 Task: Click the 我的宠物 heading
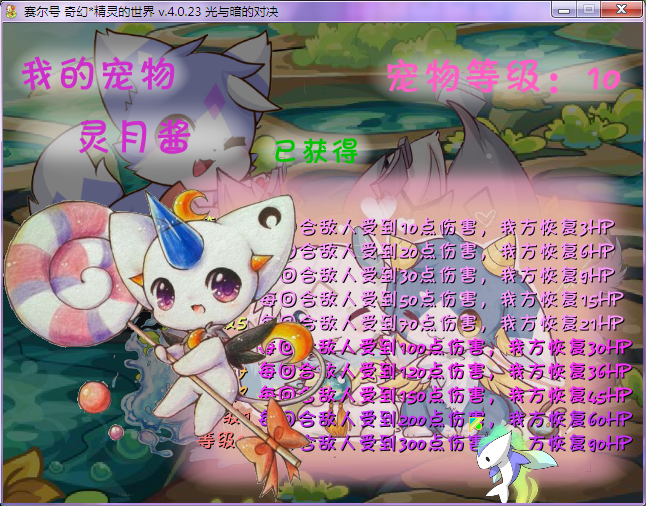pyautogui.click(x=99, y=74)
